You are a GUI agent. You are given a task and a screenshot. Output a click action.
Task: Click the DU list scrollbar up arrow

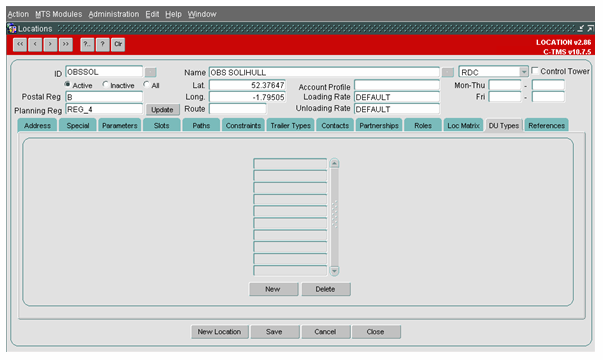coord(335,163)
